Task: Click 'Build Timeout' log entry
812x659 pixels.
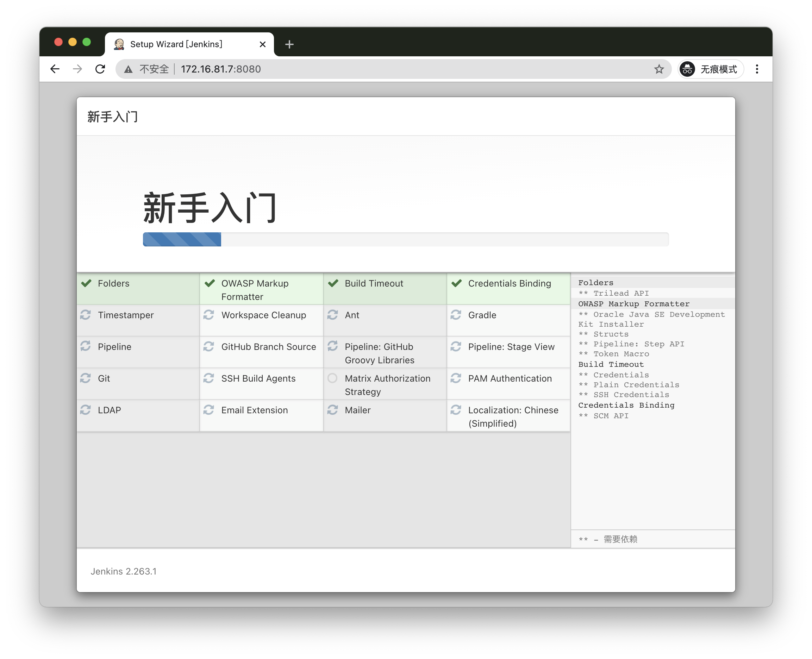Action: pyautogui.click(x=611, y=364)
